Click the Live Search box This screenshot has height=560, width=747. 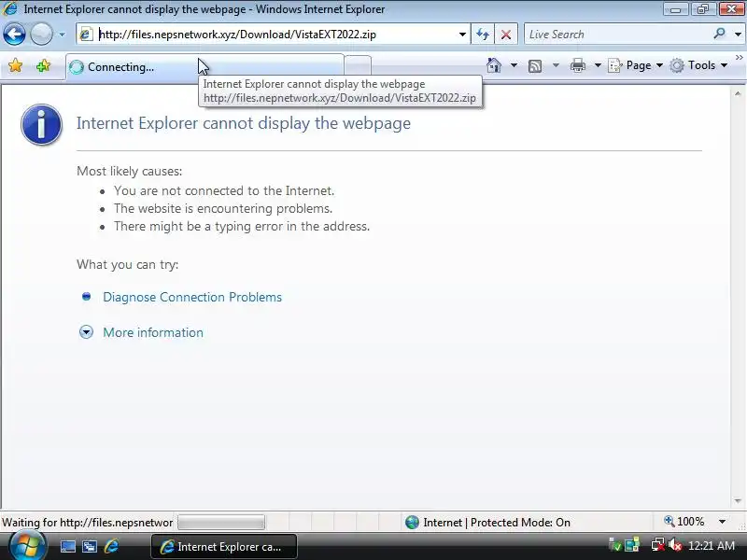[x=617, y=35]
